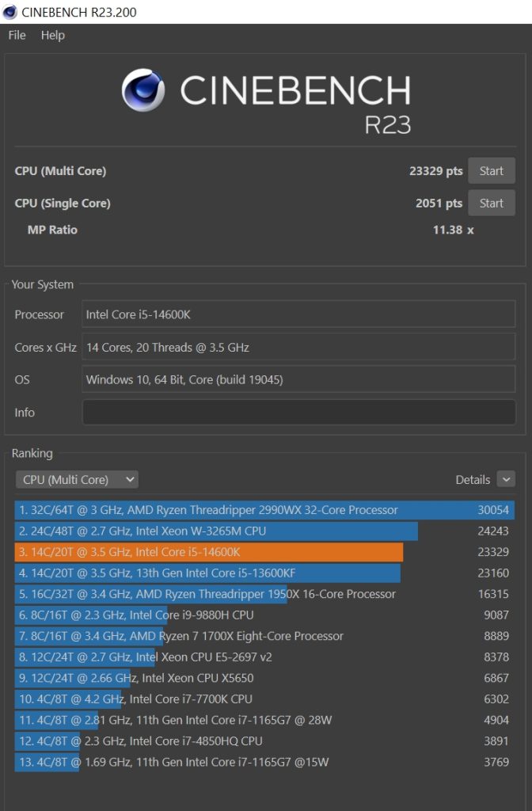Click the CPU (Single Core) label

[x=63, y=203]
